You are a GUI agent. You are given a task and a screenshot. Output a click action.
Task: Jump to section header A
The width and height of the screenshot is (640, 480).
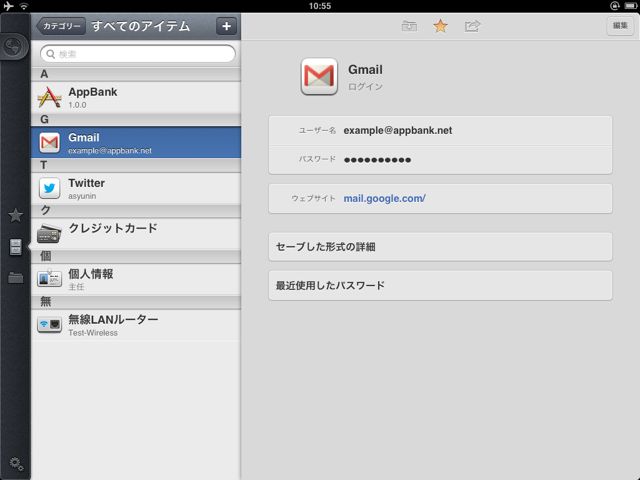(x=136, y=74)
